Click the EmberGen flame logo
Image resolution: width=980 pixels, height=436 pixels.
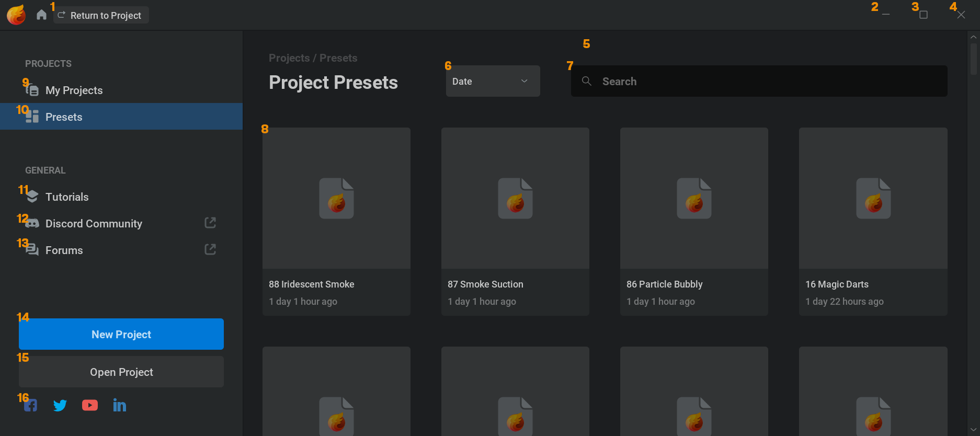pos(16,15)
